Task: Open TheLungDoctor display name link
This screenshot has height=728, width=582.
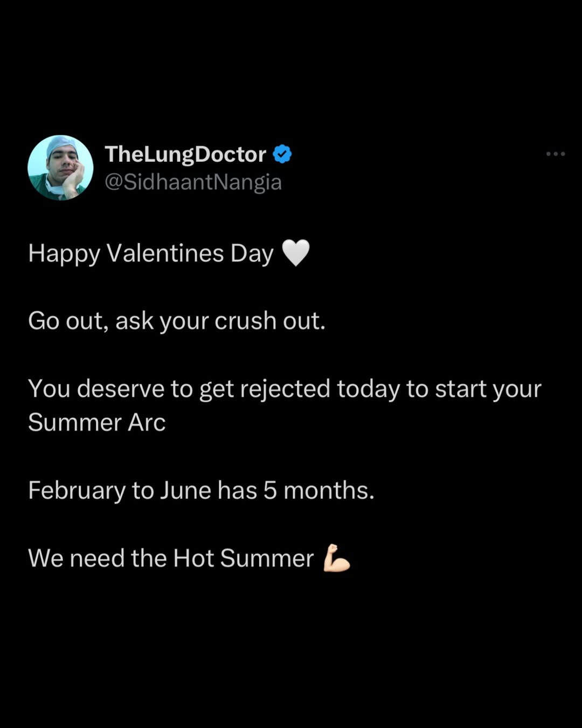Action: [185, 154]
